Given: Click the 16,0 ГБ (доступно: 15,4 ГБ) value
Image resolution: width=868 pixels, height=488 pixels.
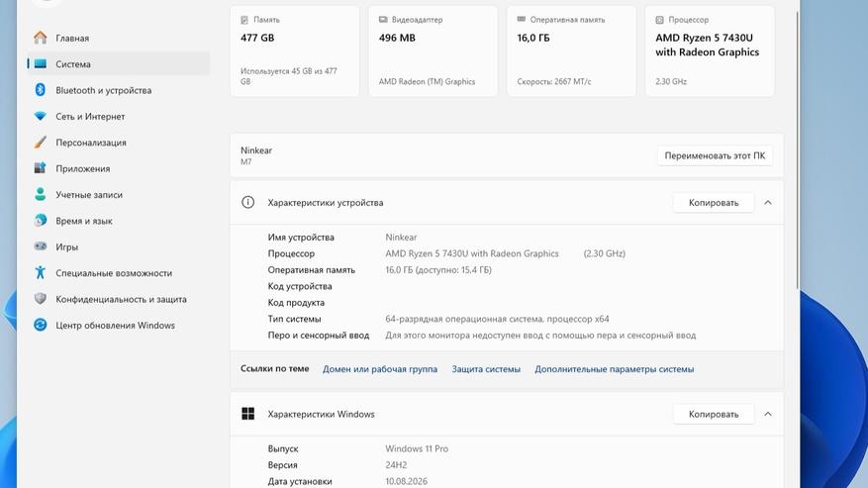Looking at the screenshot, I should point(437,270).
